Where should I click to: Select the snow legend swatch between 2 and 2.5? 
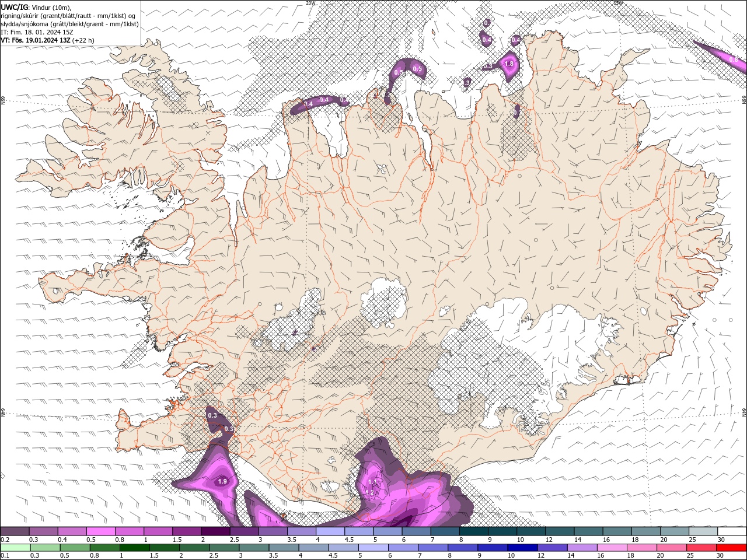(x=215, y=531)
